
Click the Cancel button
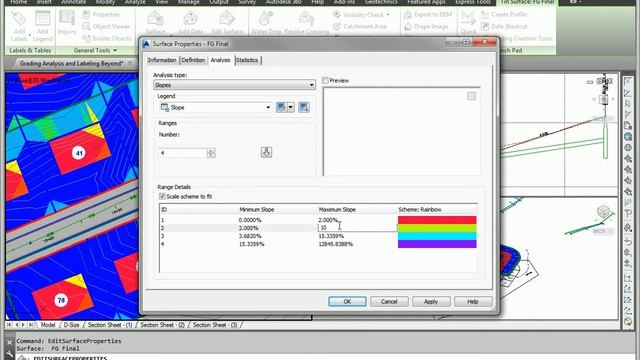tap(389, 302)
